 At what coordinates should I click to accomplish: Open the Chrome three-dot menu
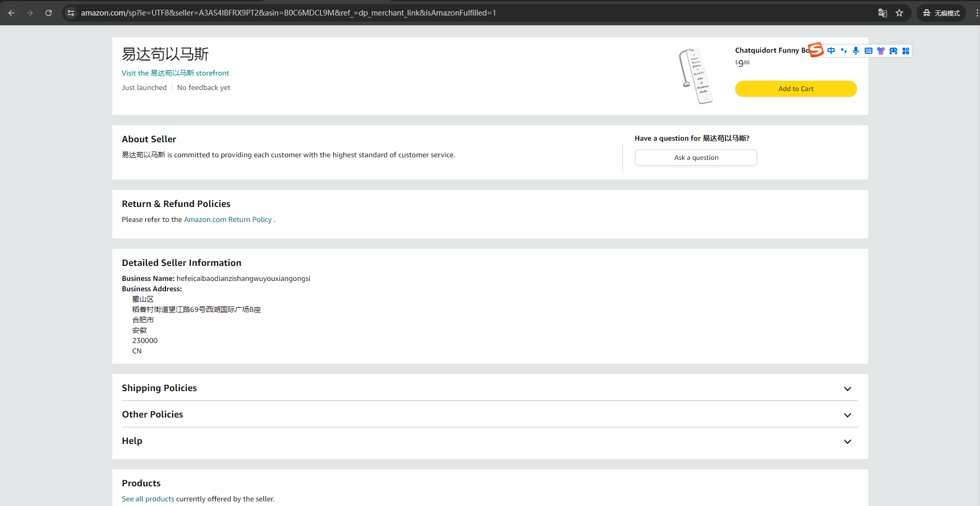tap(976, 13)
